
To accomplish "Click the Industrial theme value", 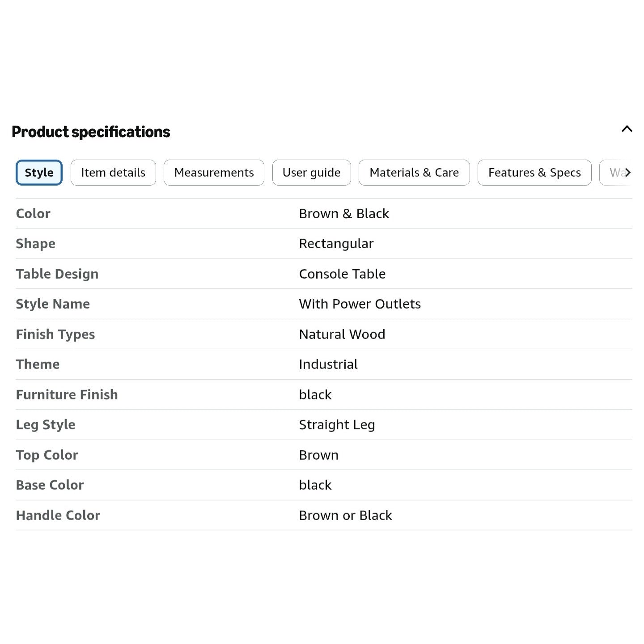I will point(328,364).
